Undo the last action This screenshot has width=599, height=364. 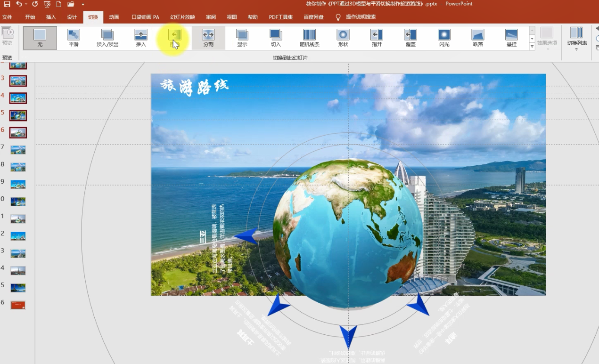(18, 4)
